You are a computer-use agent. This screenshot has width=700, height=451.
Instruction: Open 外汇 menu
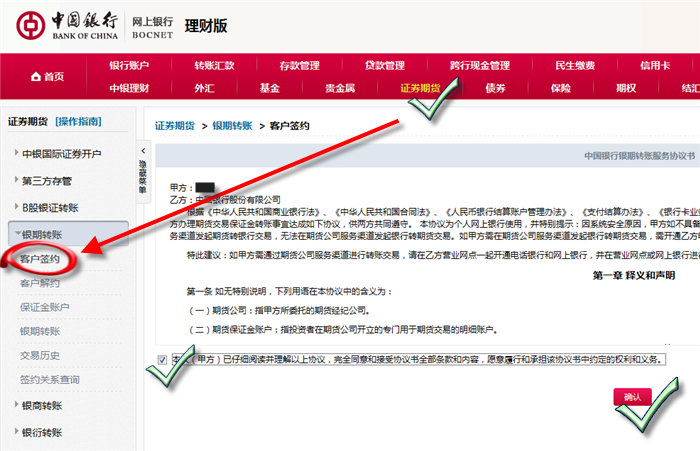tap(204, 88)
